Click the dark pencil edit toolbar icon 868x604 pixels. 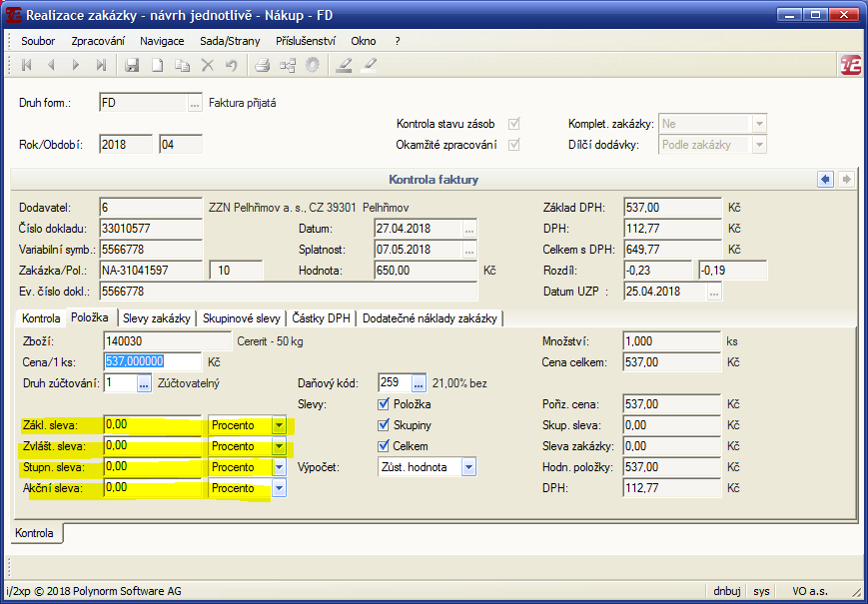coord(344,65)
